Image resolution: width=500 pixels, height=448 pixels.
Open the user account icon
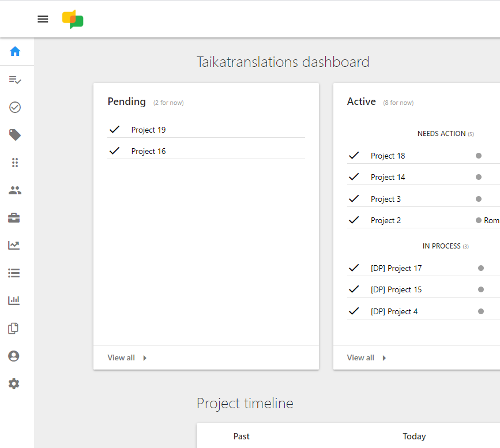[14, 356]
